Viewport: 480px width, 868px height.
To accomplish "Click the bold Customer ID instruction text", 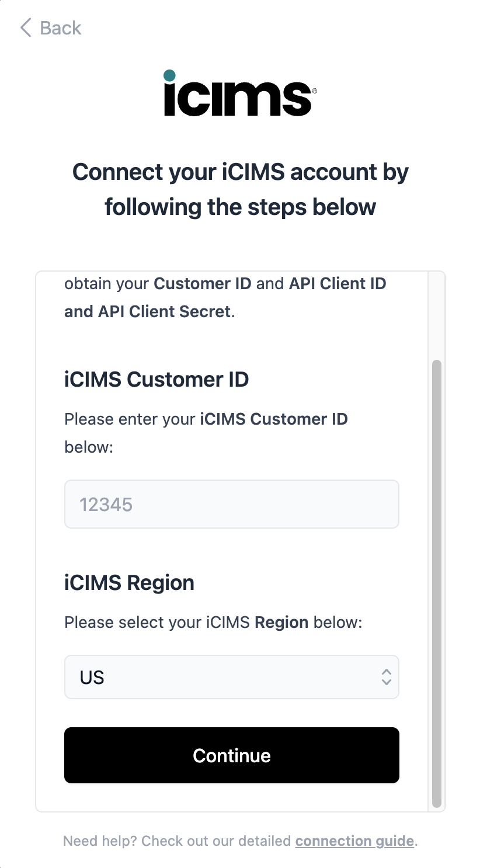I will (x=202, y=284).
